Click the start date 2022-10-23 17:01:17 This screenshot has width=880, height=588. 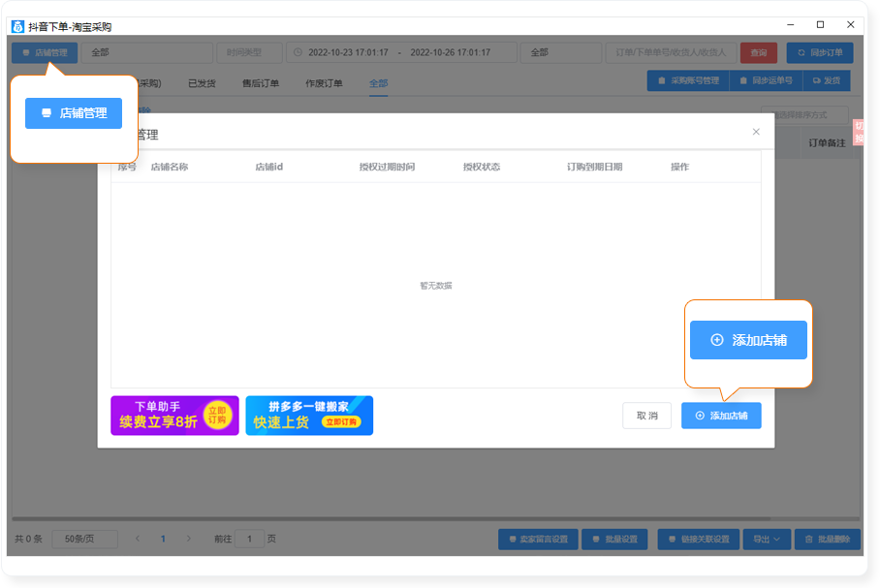348,52
